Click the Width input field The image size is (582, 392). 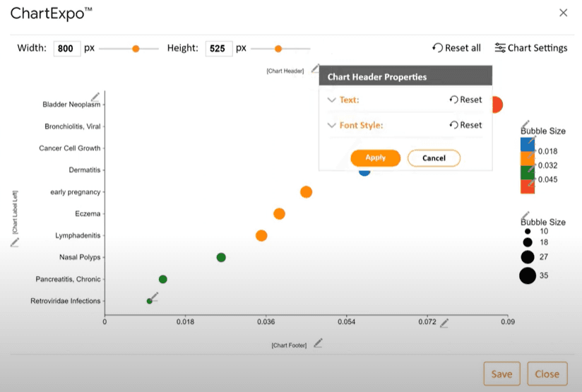click(x=67, y=49)
